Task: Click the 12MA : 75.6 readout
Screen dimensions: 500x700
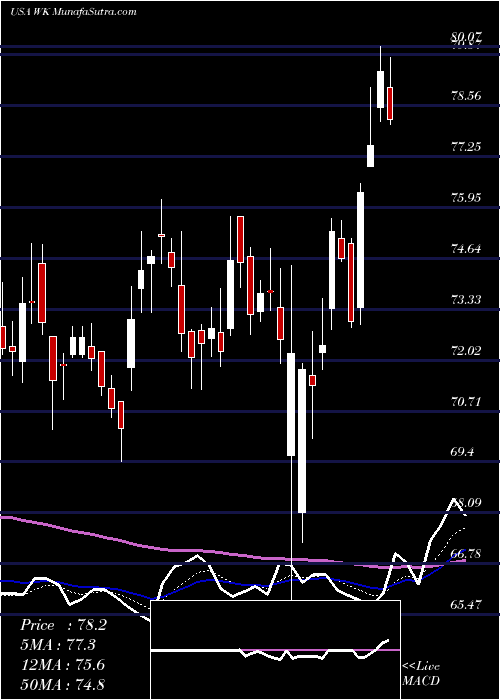Action: (62, 665)
